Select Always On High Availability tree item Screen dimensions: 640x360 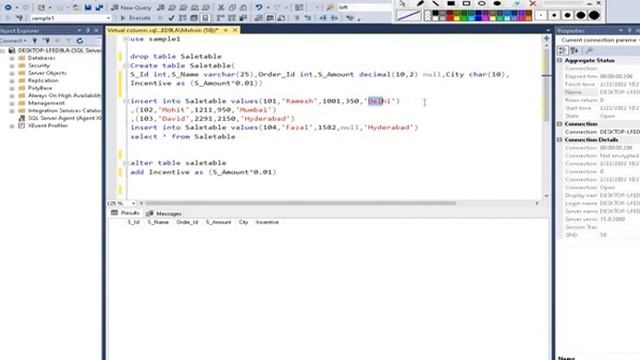pyautogui.click(x=64, y=96)
